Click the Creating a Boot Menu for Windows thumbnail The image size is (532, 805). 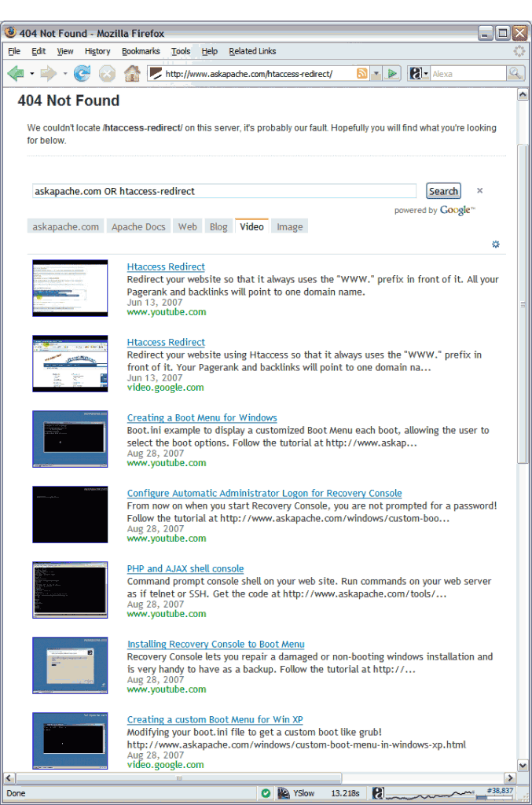[x=70, y=439]
